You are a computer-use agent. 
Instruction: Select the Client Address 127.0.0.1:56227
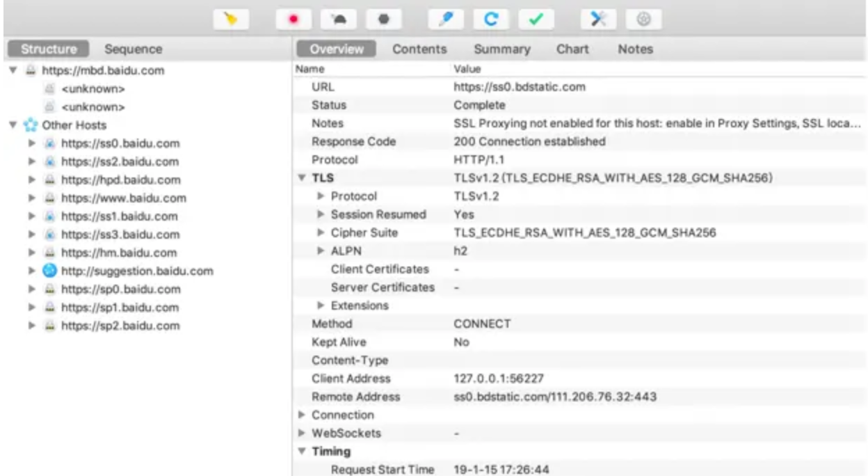[x=499, y=379]
